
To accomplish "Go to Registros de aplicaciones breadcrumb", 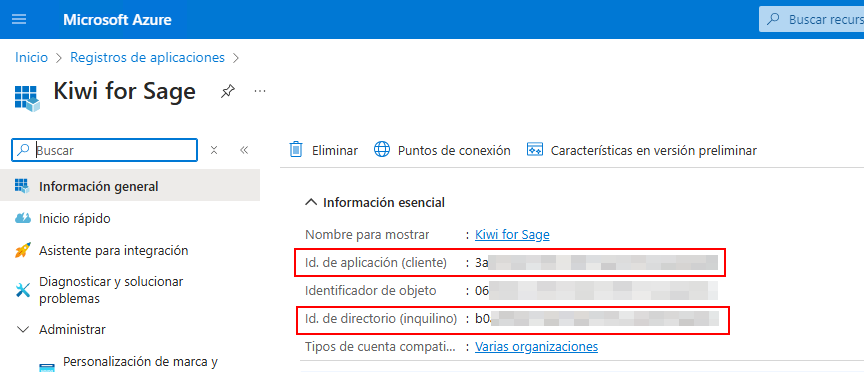I will [148, 57].
